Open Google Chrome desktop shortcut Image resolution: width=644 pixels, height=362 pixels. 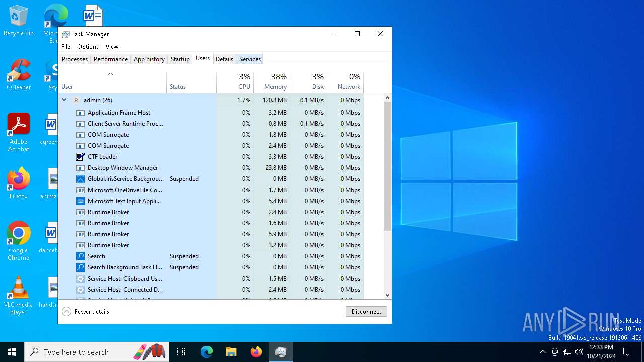point(18,241)
